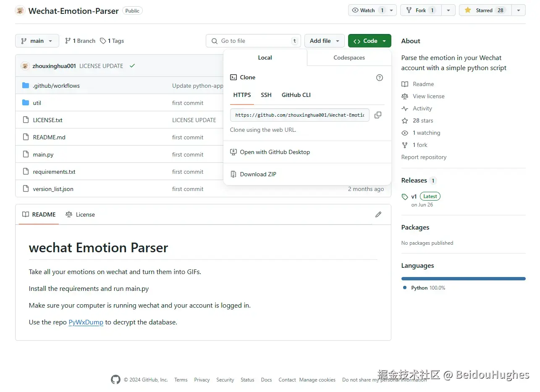Click the .github/workflows folder icon
Screen dimensions: 540x392
pyautogui.click(x=26, y=86)
